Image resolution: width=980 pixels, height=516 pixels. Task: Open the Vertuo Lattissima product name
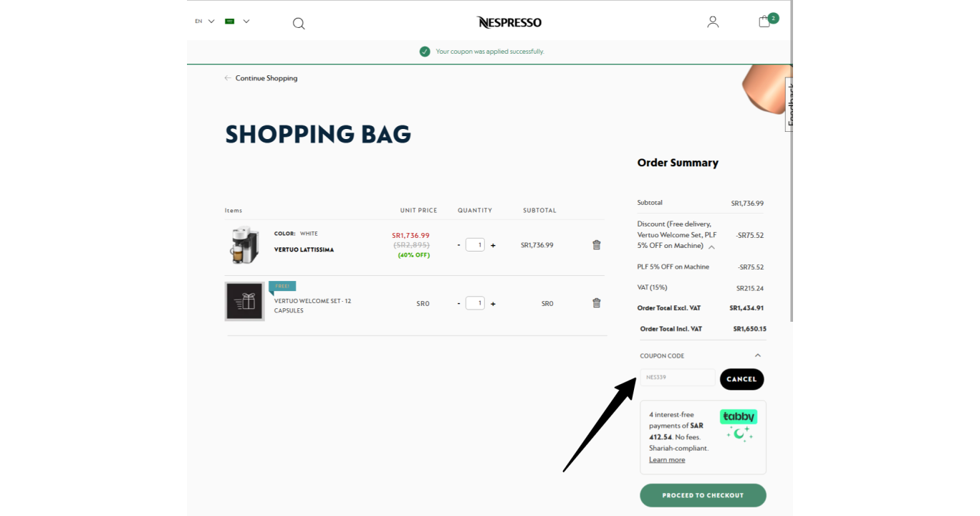[x=304, y=250]
